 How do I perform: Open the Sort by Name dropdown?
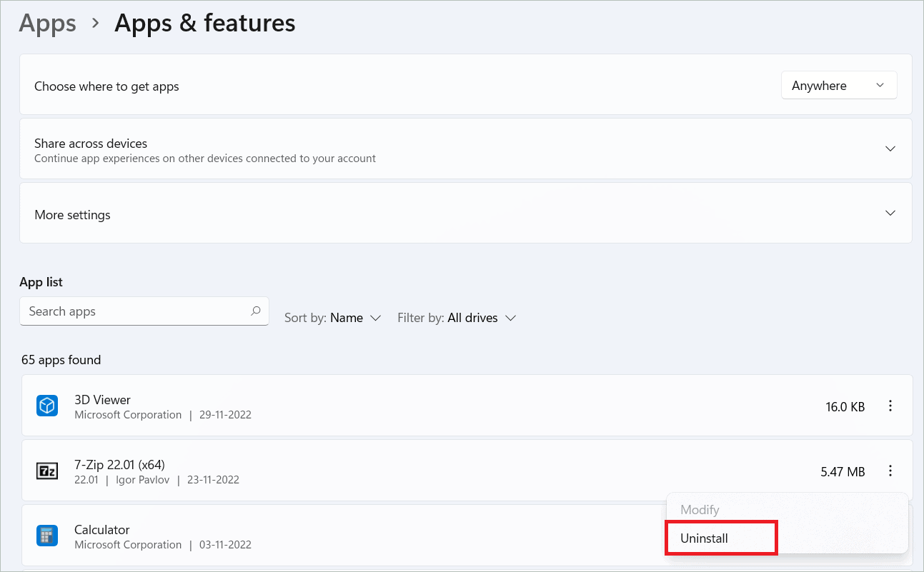tap(333, 318)
